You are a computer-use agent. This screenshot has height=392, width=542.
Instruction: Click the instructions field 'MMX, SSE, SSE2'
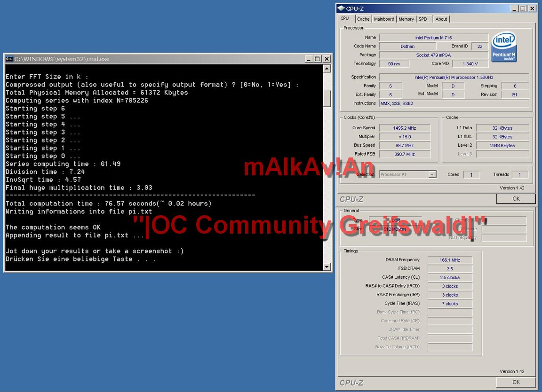click(x=454, y=103)
